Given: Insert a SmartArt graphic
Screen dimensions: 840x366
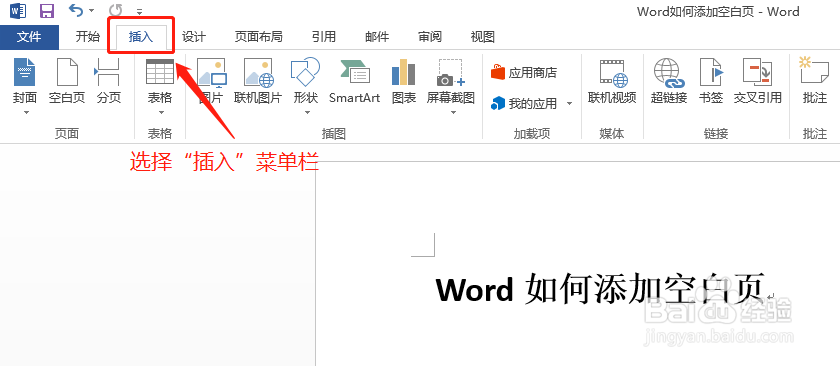Looking at the screenshot, I should click(354, 81).
